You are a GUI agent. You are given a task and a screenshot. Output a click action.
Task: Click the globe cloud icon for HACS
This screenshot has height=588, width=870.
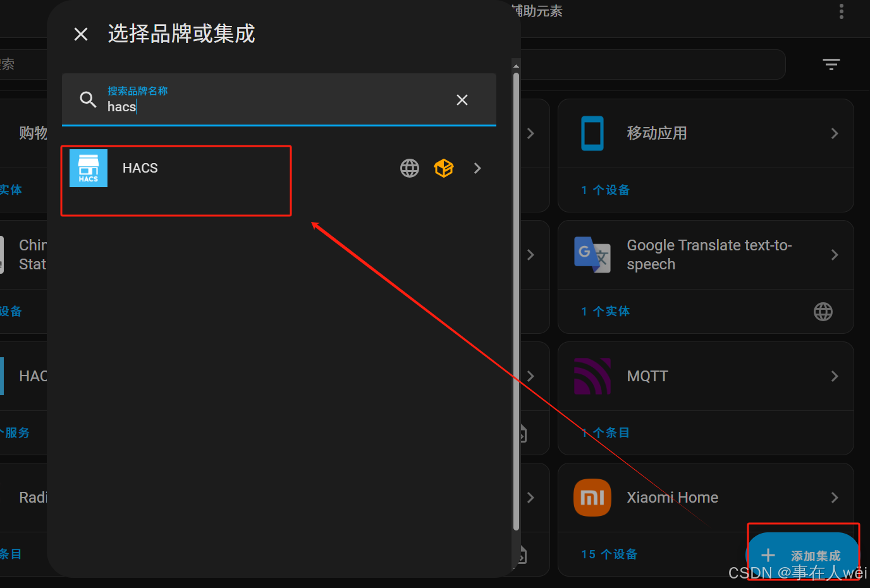pos(410,168)
